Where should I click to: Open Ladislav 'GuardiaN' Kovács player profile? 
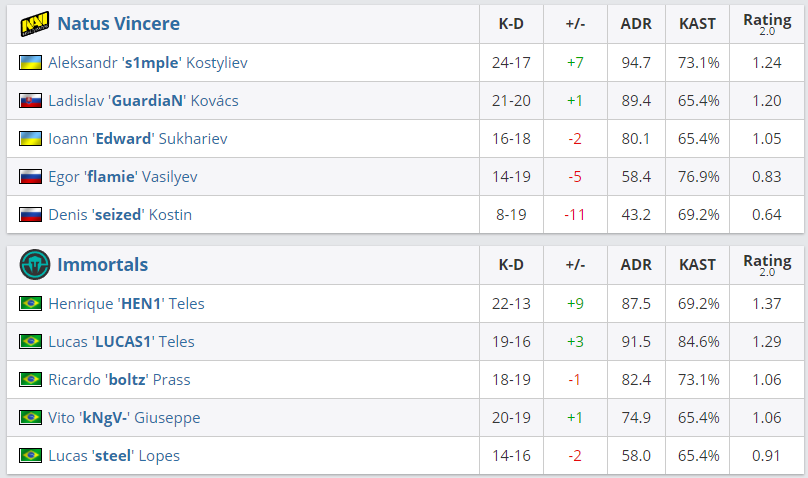(143, 101)
